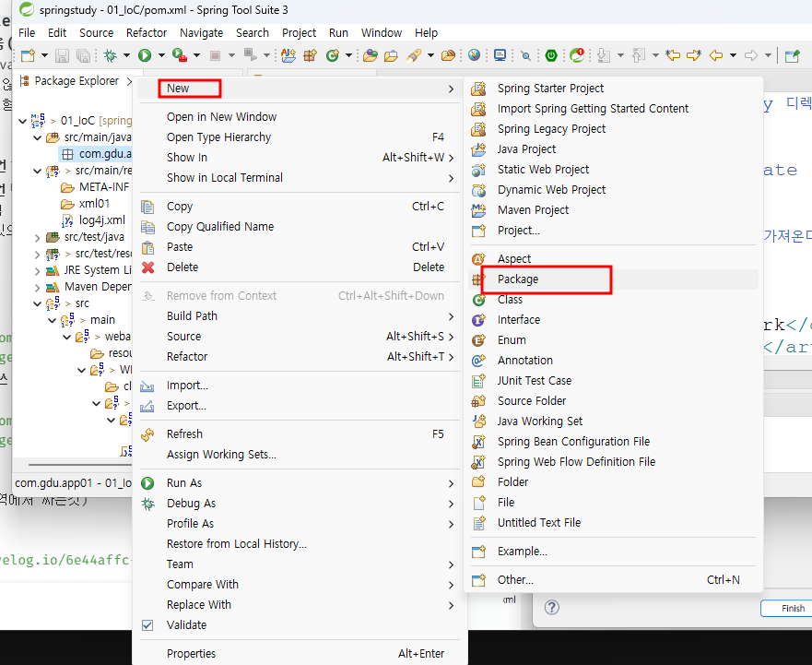Click the Copy icon in context menu

pos(147,207)
